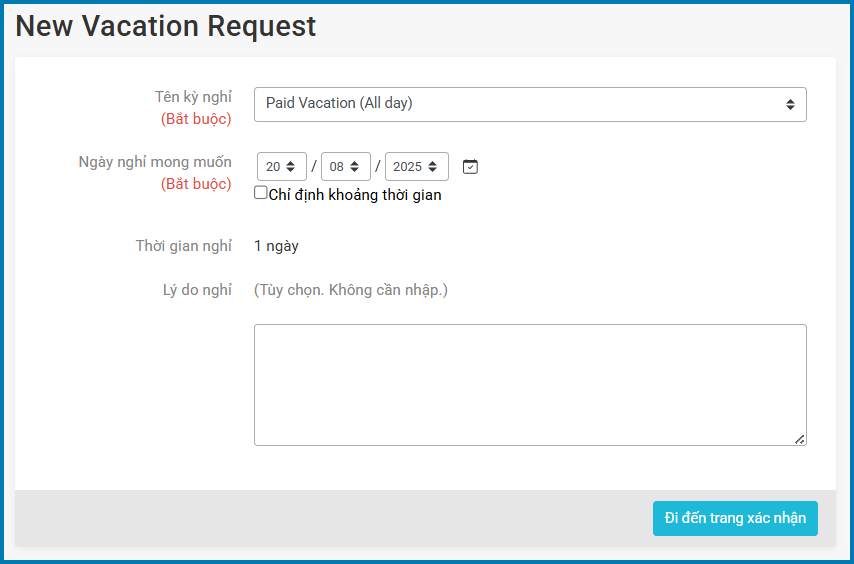Click the Tùy chọn. Không cần nhập. hint
This screenshot has width=854, height=564.
click(x=351, y=290)
